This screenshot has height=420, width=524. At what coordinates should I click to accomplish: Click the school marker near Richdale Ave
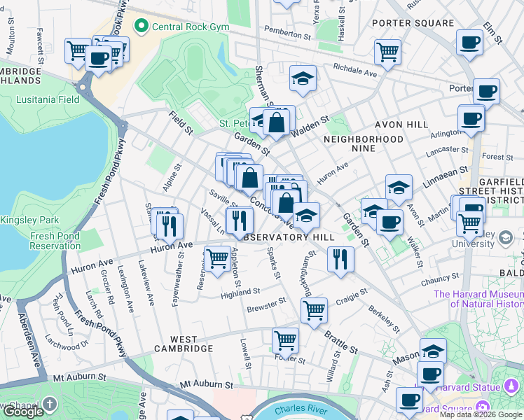pyautogui.click(x=303, y=80)
